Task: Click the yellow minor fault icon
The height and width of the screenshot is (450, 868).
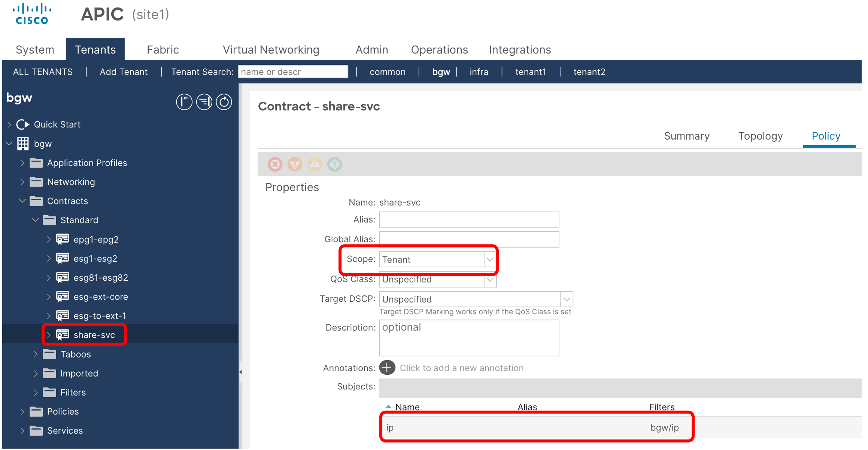Action: [315, 164]
